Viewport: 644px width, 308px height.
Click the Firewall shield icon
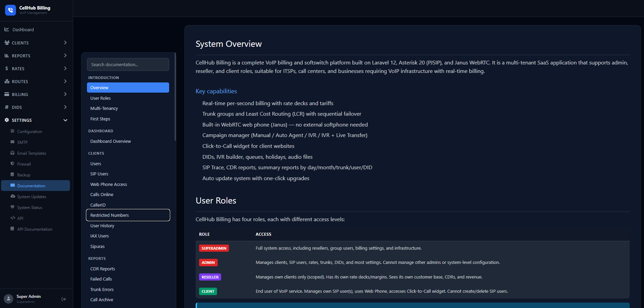pos(13,164)
